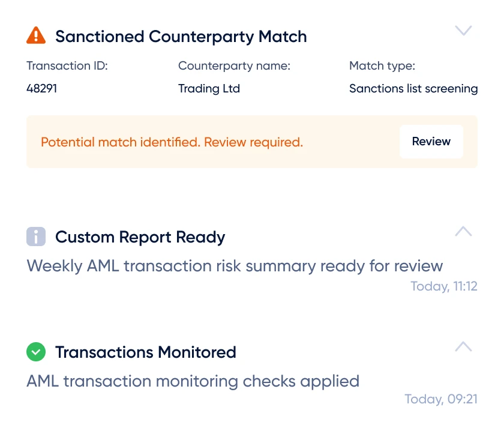Select the Transaction ID 48291 value
Image resolution: width=504 pixels, height=425 pixels.
[42, 88]
